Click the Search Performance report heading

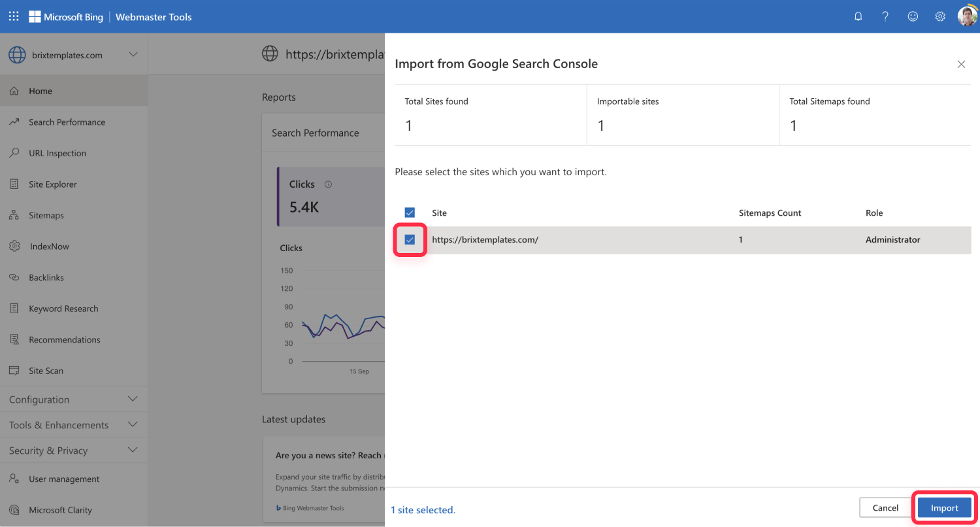point(316,133)
